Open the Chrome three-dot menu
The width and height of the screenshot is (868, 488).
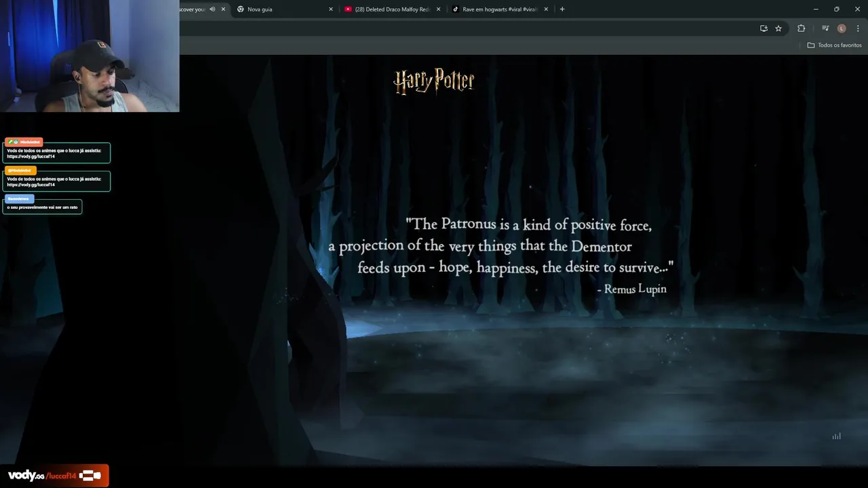[x=857, y=28]
